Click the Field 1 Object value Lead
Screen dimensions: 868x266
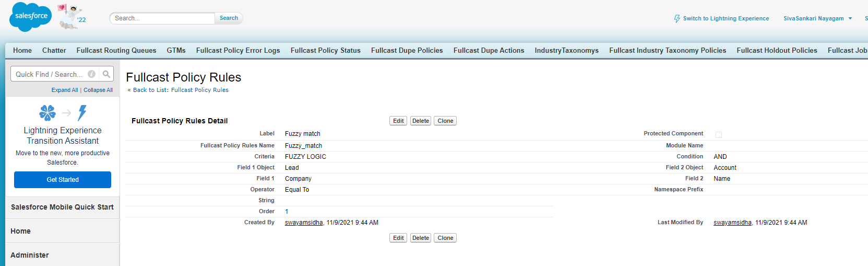click(292, 168)
